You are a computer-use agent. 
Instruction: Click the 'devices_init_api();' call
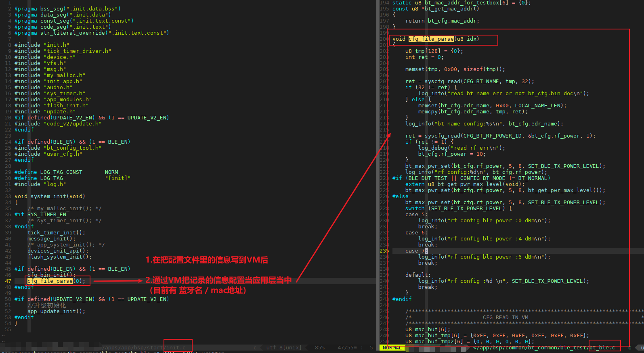(x=58, y=251)
